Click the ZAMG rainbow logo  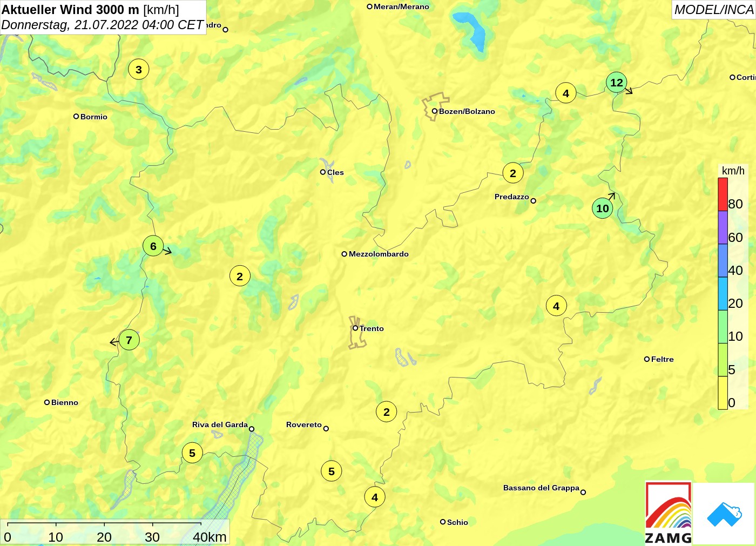point(669,513)
